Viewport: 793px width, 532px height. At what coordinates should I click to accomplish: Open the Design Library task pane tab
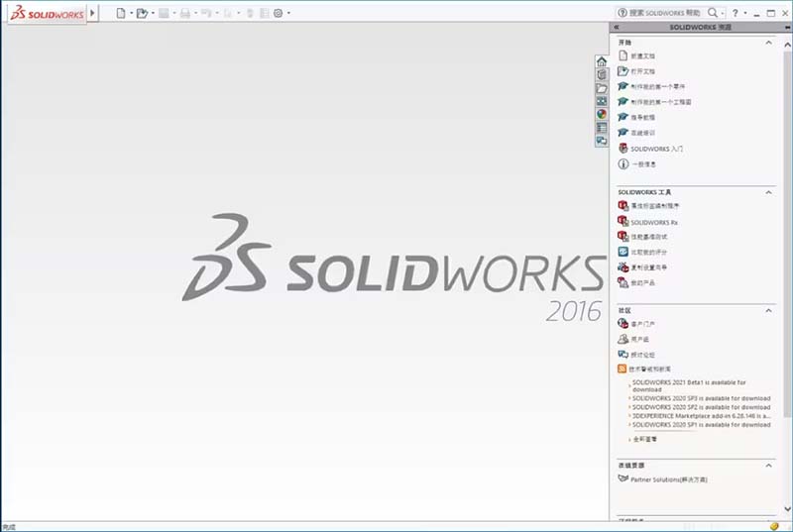coord(602,74)
